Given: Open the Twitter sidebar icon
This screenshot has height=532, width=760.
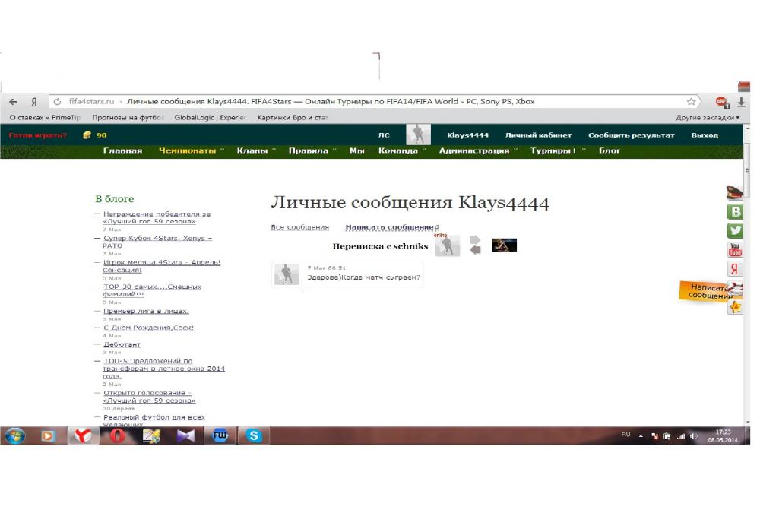Looking at the screenshot, I should [735, 231].
